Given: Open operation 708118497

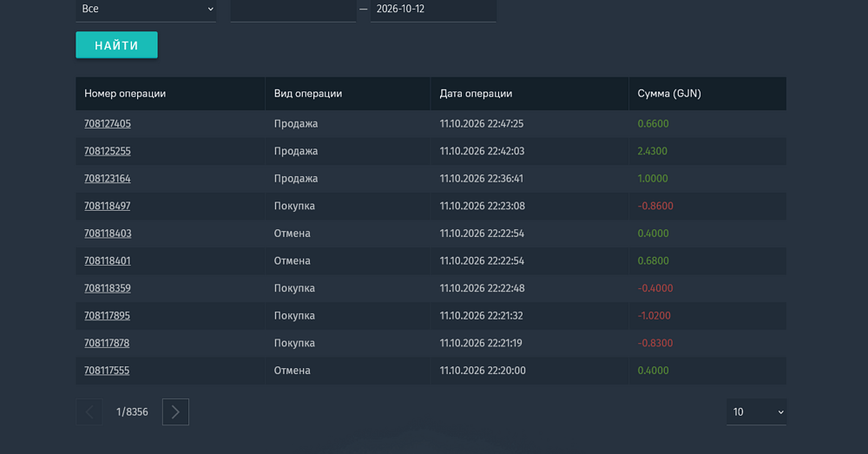Looking at the screenshot, I should click(x=108, y=206).
